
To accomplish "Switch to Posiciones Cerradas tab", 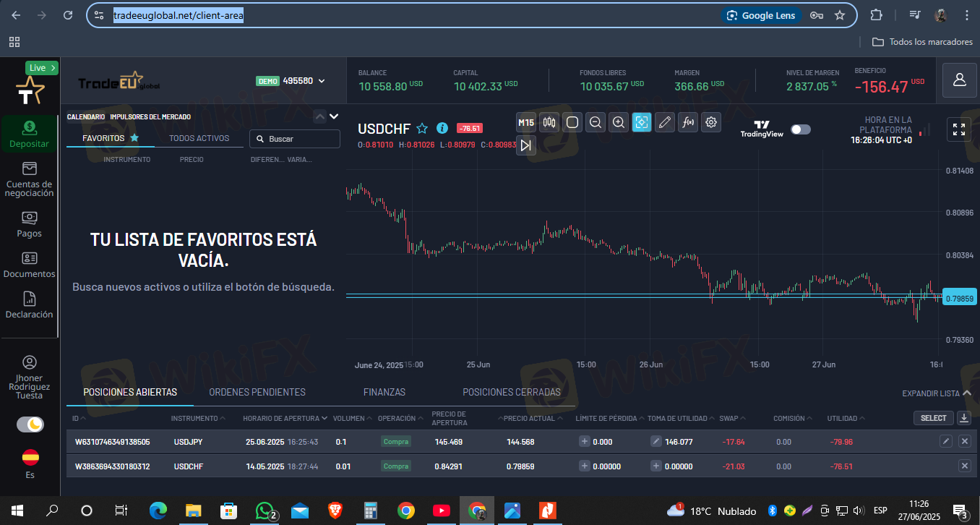I will point(512,392).
